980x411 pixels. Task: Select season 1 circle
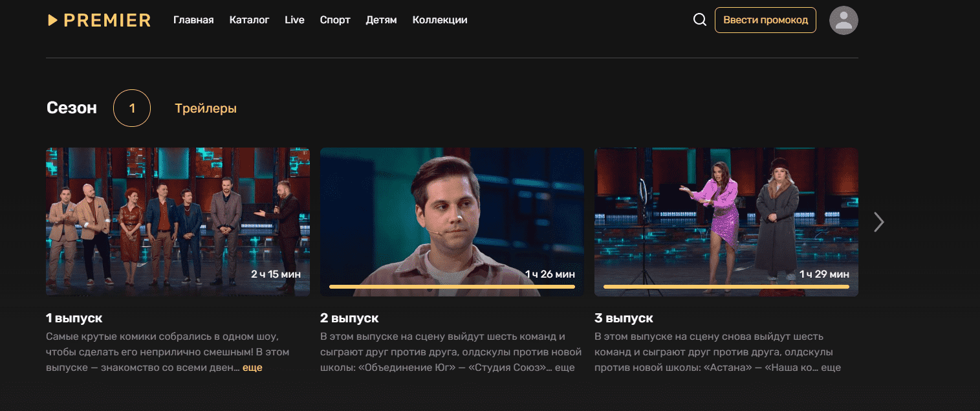coord(132,108)
